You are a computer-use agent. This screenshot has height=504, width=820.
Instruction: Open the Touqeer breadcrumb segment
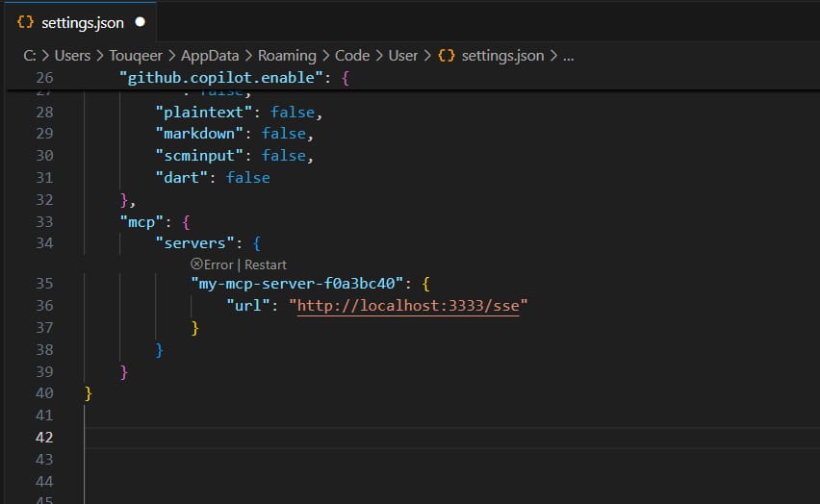(136, 56)
